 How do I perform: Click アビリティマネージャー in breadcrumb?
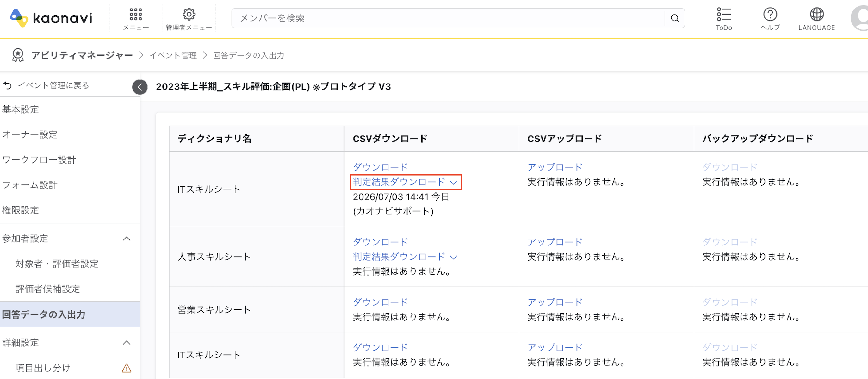[82, 55]
